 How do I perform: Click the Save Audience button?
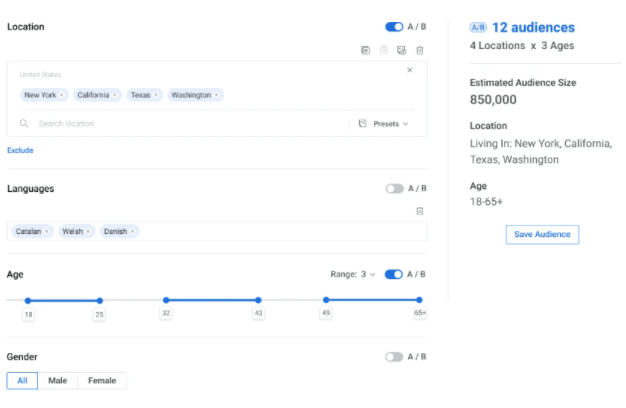point(542,234)
